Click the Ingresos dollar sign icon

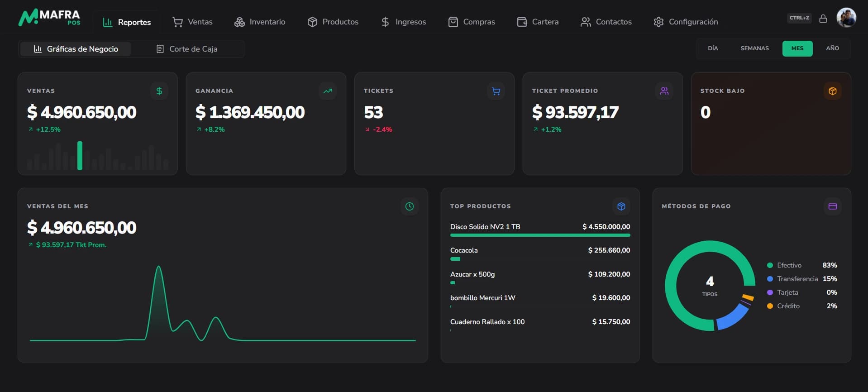tap(385, 22)
